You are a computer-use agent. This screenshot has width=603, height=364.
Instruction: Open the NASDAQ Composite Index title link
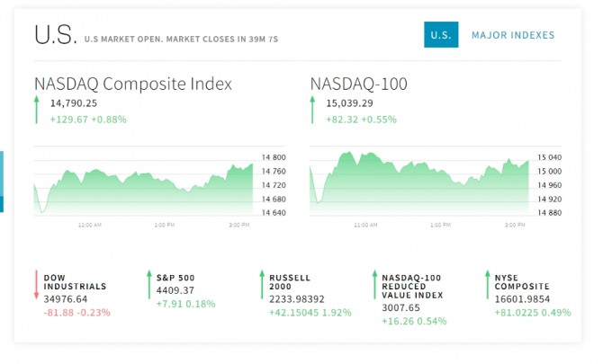coord(133,84)
